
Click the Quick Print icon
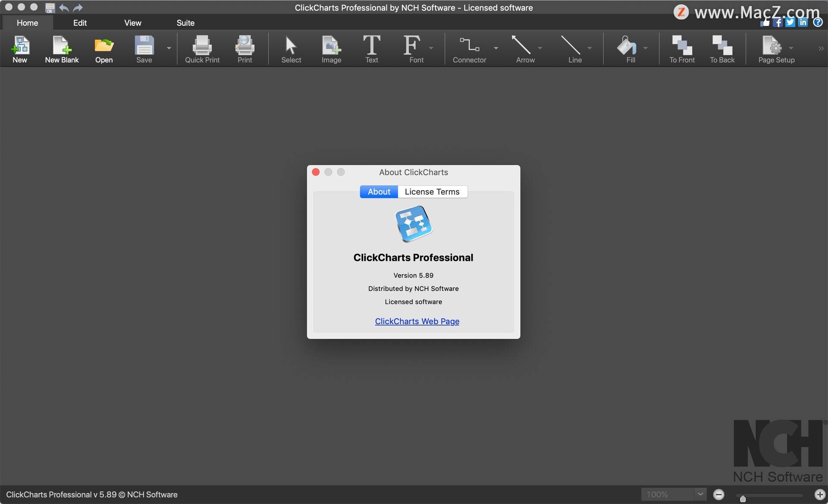(202, 49)
